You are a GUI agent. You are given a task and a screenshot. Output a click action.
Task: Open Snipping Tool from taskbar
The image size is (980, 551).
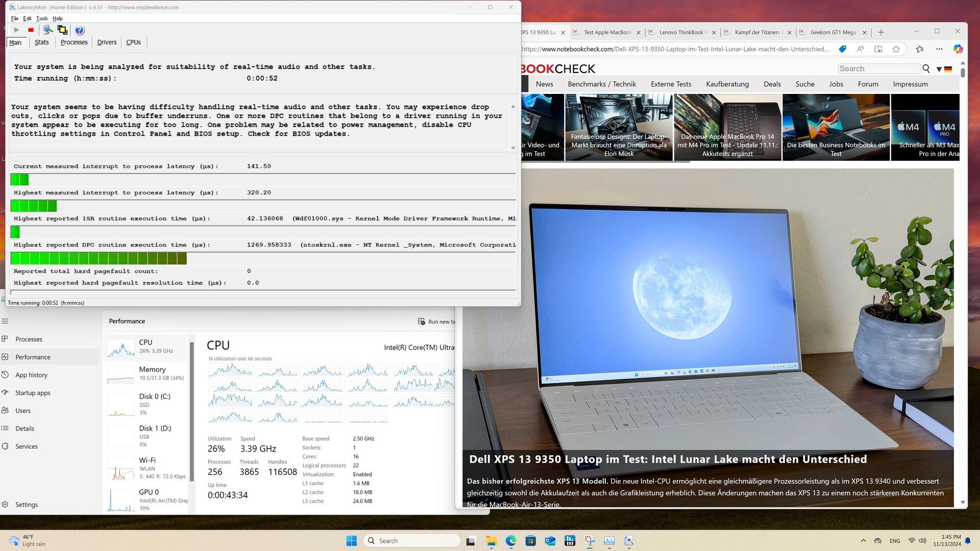click(590, 541)
